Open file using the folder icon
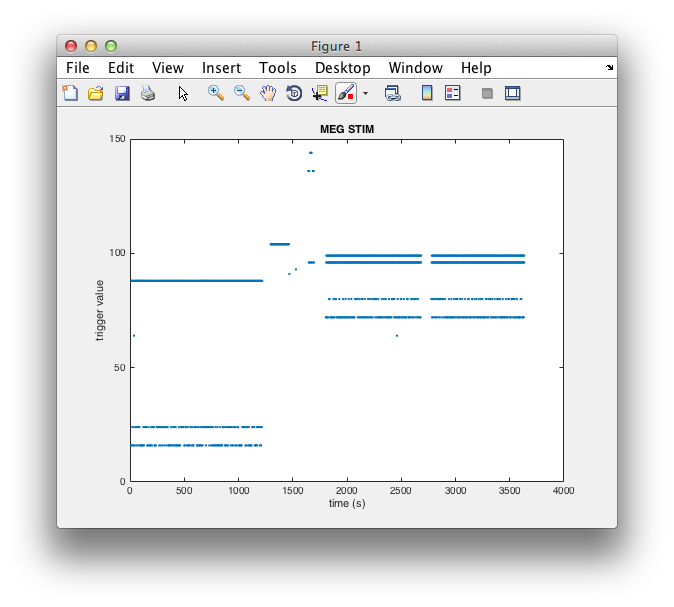The image size is (674, 607). point(96,93)
